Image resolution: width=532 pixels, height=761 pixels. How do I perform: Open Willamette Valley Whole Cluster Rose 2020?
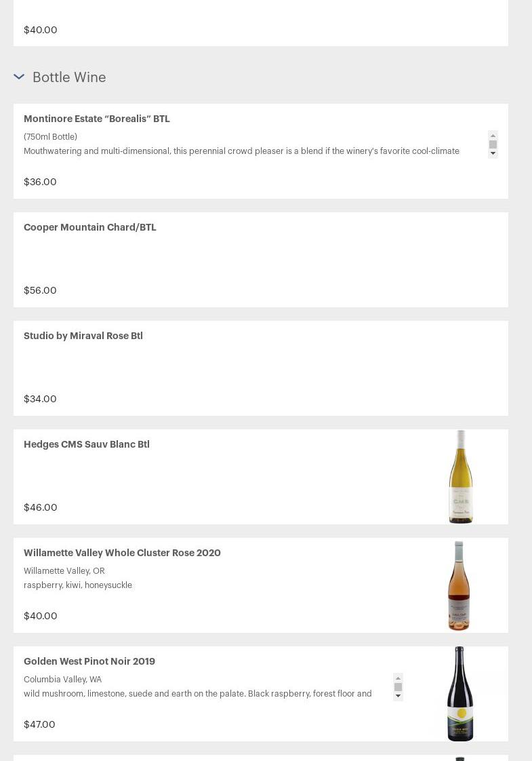pos(122,553)
